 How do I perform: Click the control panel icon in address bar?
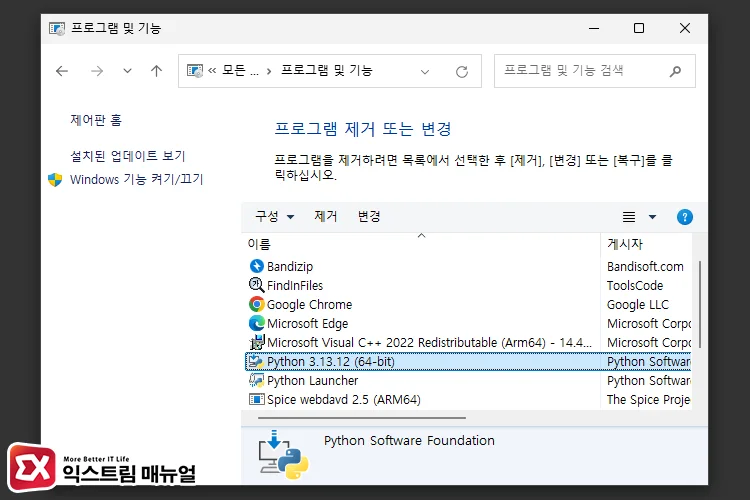pos(195,71)
